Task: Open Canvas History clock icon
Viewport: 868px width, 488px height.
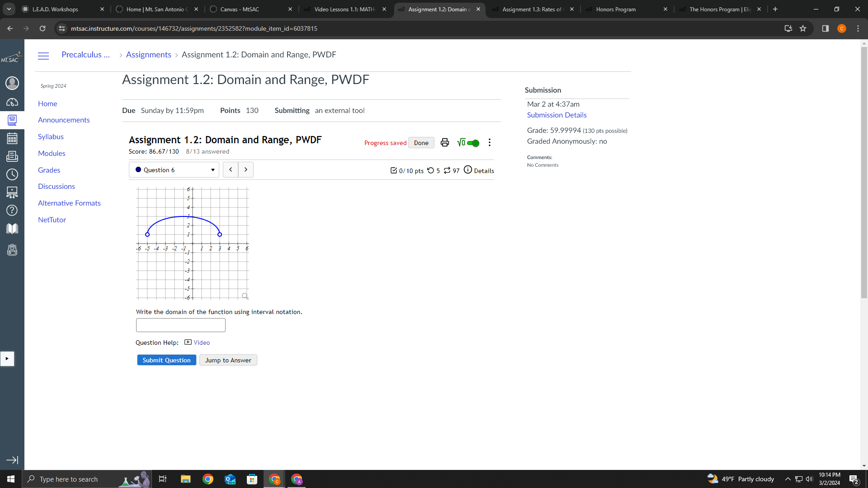Action: pos(12,174)
